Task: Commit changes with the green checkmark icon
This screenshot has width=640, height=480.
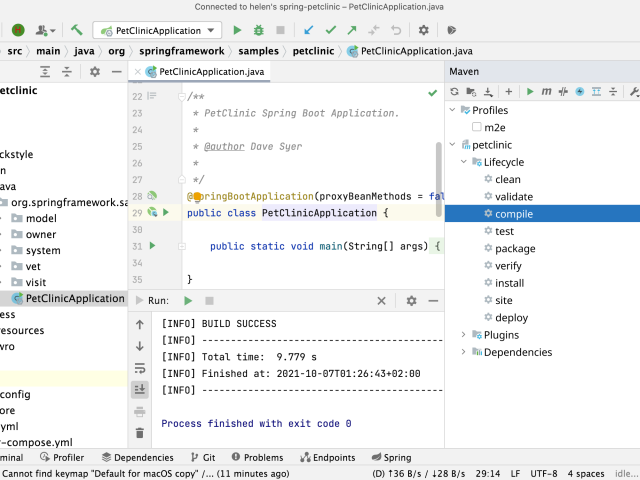Action: pyautogui.click(x=331, y=30)
